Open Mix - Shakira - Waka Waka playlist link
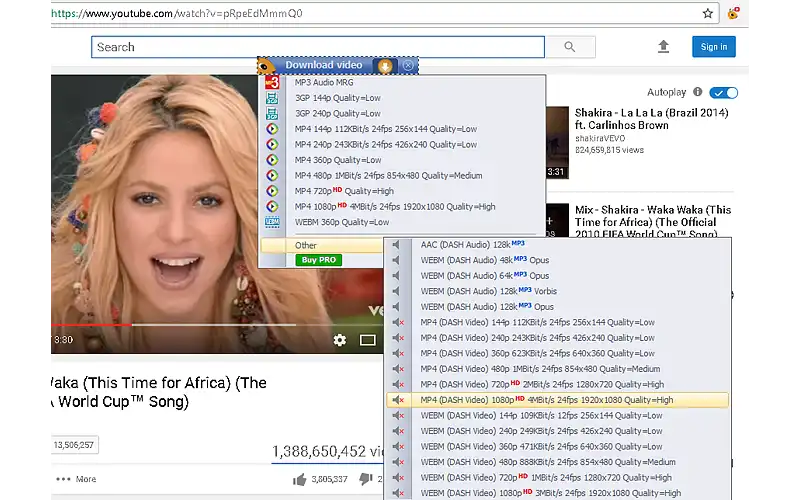800x500 pixels. tap(653, 221)
